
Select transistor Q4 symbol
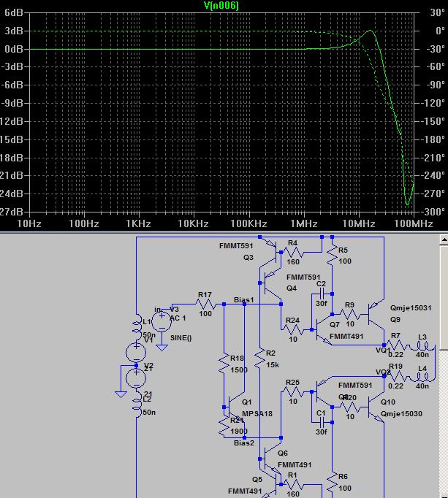[x=270, y=283]
